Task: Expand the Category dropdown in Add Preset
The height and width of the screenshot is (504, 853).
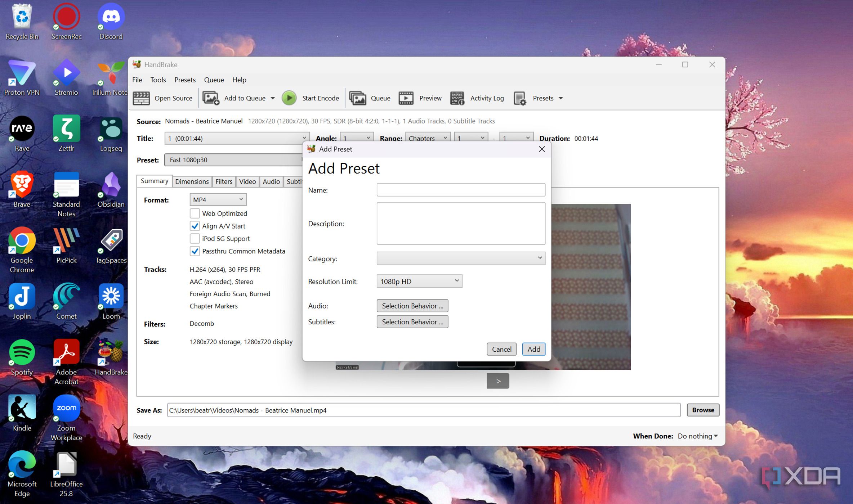Action: point(461,258)
